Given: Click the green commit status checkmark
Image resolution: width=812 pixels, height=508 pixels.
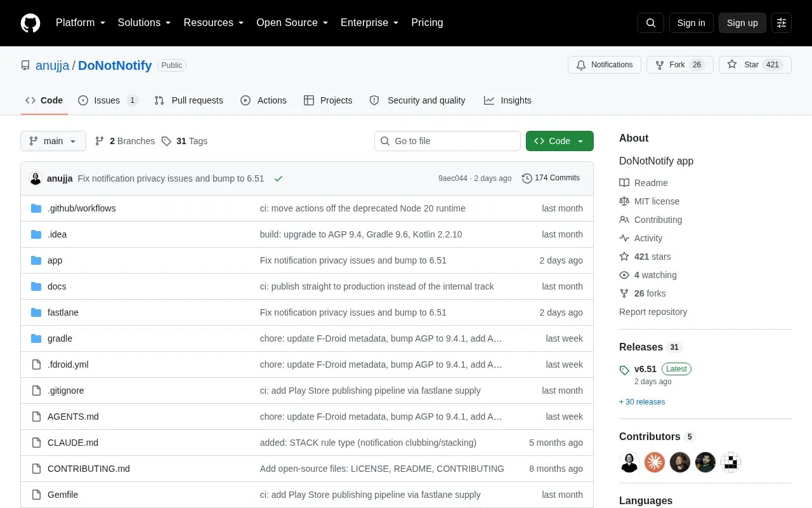Looking at the screenshot, I should [x=278, y=178].
